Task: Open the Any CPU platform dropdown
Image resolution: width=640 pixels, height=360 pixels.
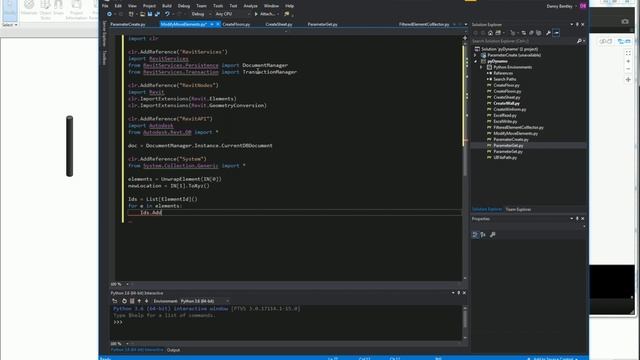Action: point(232,14)
